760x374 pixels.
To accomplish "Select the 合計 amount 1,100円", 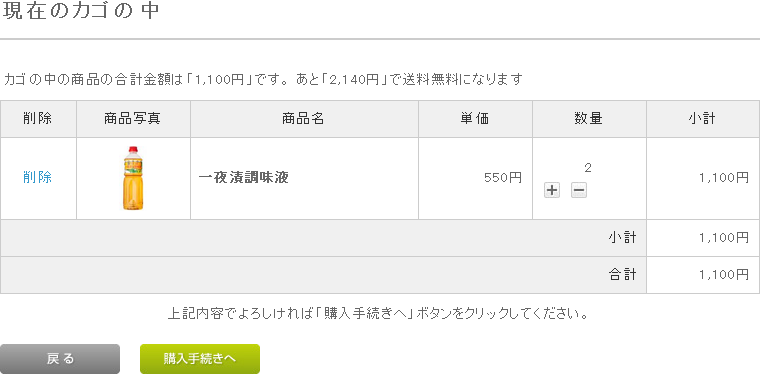I will click(724, 275).
